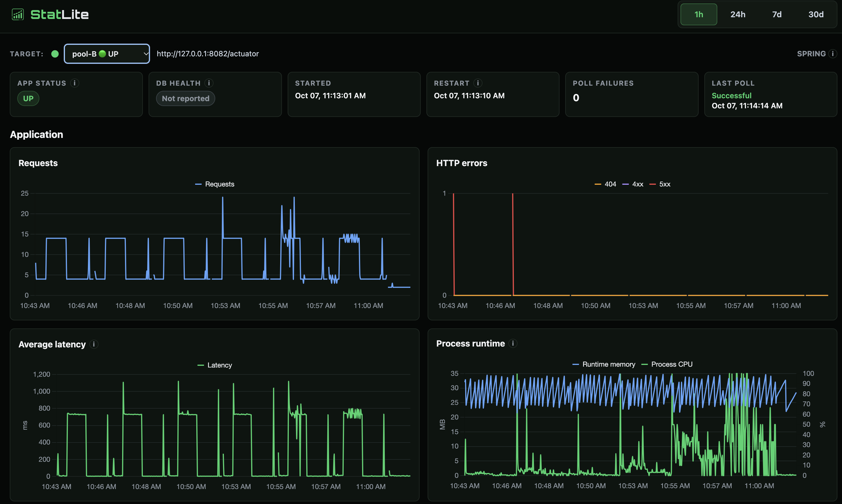Viewport: 842px width, 504px height.
Task: Click the Successful last poll status
Action: pos(731,96)
